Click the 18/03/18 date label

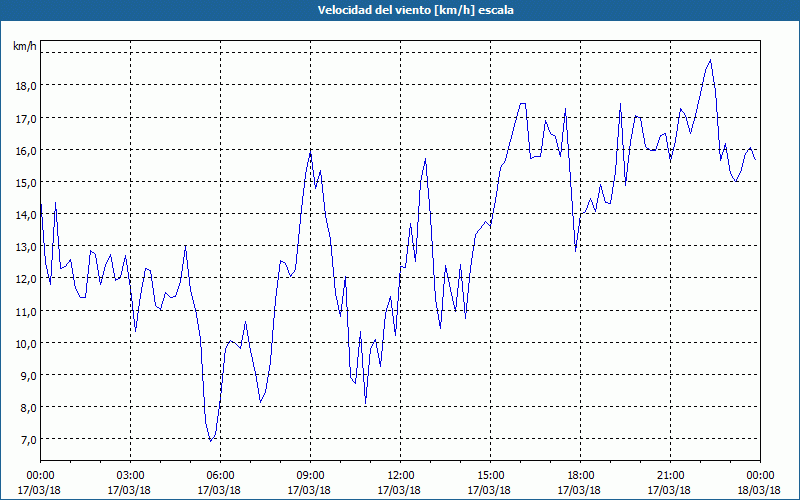759,490
